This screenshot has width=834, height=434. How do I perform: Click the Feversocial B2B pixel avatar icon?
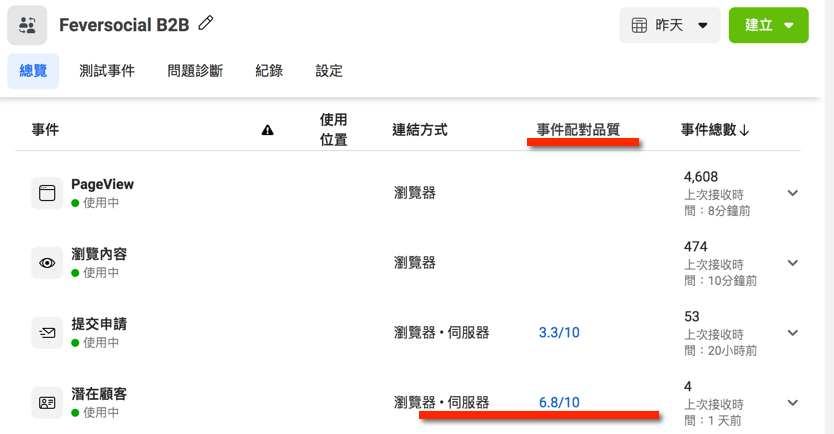tap(27, 25)
